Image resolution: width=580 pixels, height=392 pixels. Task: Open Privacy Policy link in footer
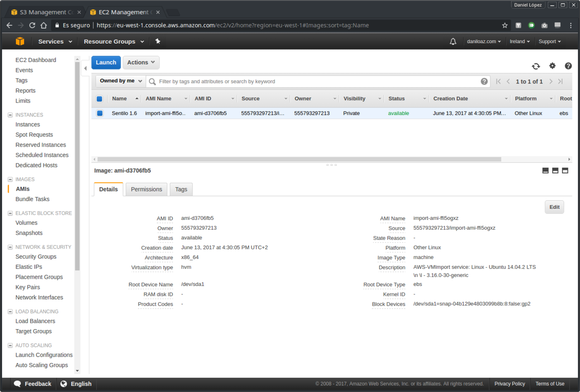coord(510,384)
